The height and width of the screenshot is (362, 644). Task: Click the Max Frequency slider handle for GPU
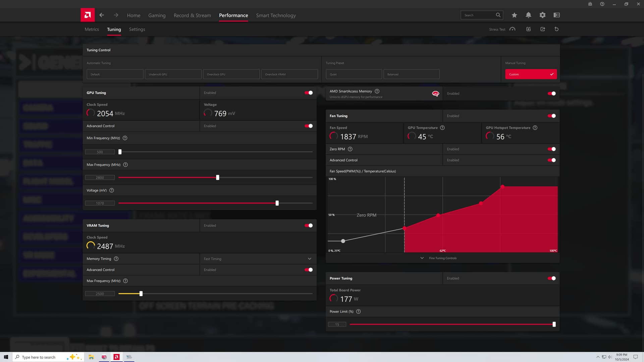click(x=218, y=178)
